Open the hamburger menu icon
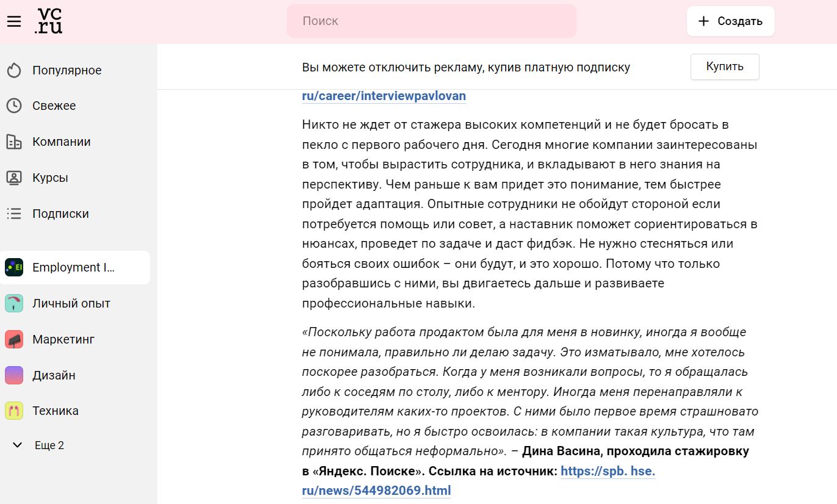 [14, 21]
